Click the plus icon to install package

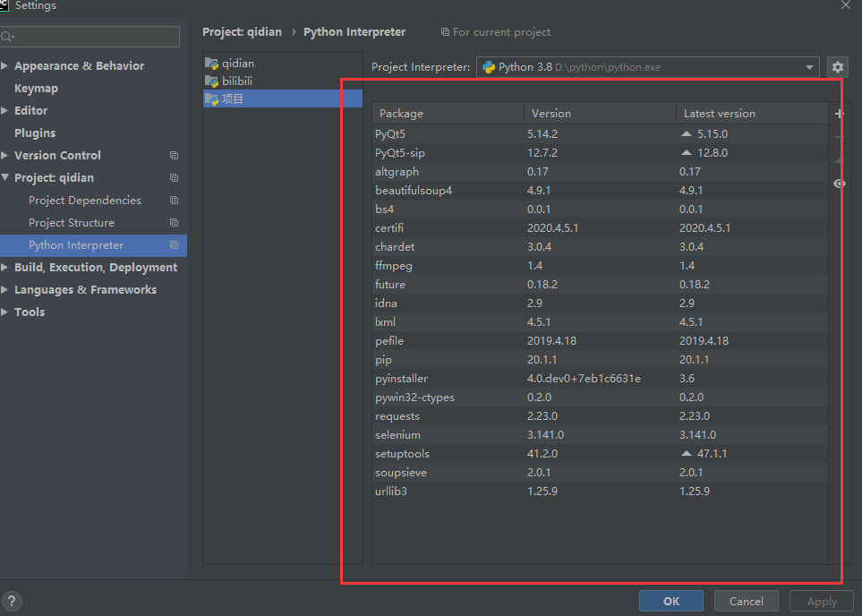pyautogui.click(x=840, y=114)
